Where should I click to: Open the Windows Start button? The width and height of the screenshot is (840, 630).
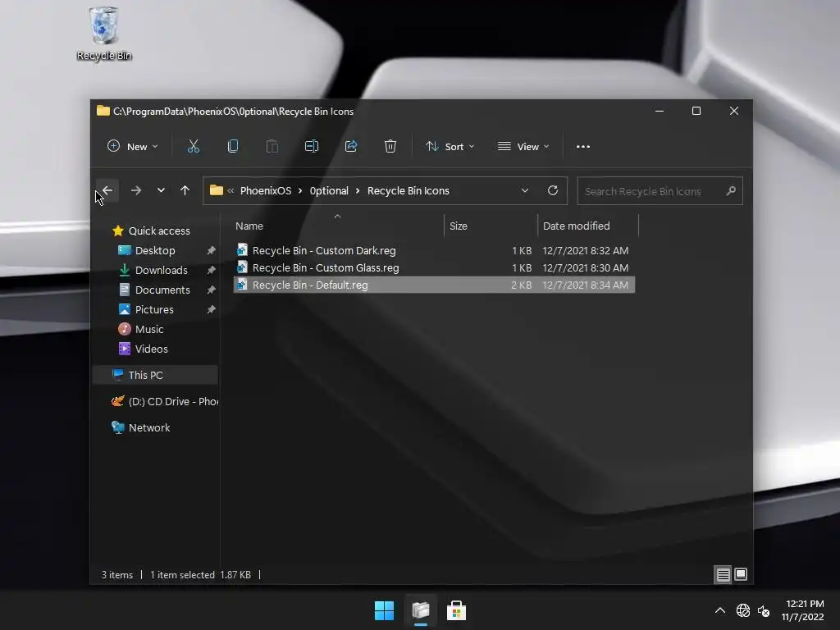(384, 610)
